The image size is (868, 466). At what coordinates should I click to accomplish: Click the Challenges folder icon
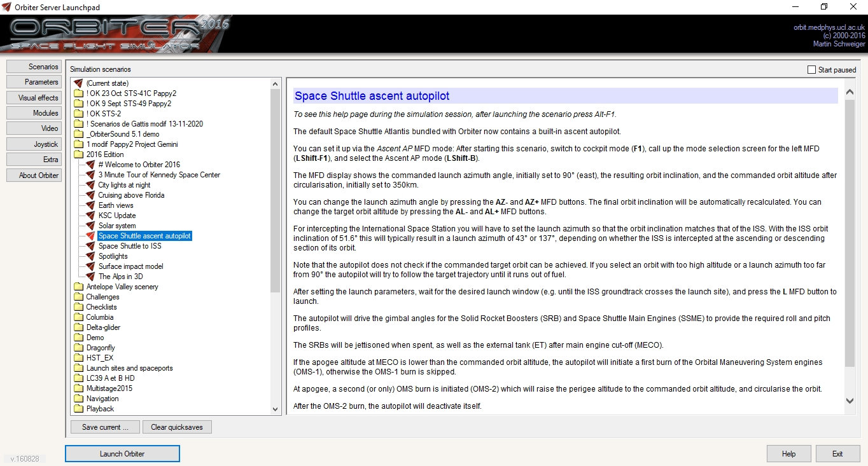(78, 297)
